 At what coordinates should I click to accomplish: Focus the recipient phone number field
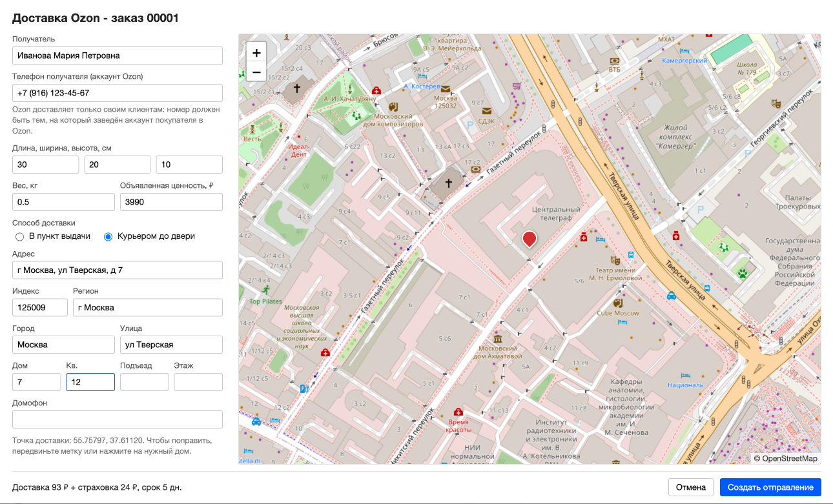click(x=118, y=93)
